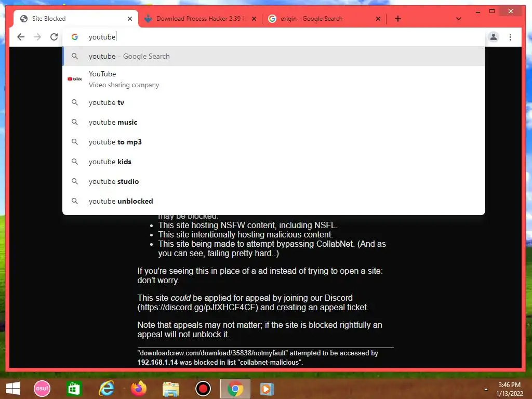Go back with the browser back arrow
Screen dimensions: 532x399
tap(21, 37)
